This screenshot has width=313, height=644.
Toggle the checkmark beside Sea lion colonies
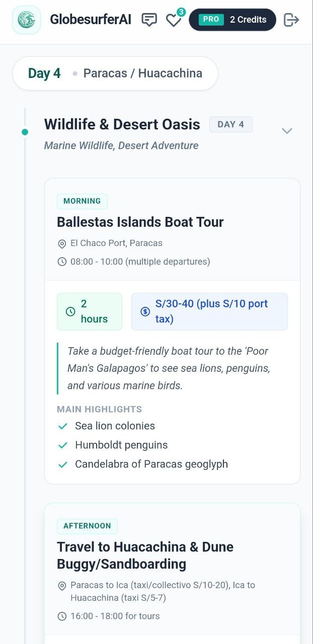pyautogui.click(x=62, y=426)
